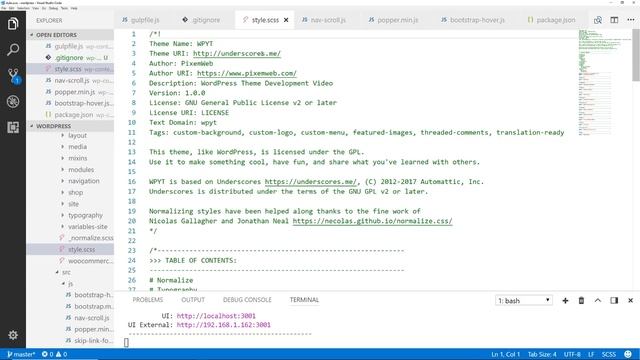
Task: Expand the site folder
Action: (73, 204)
